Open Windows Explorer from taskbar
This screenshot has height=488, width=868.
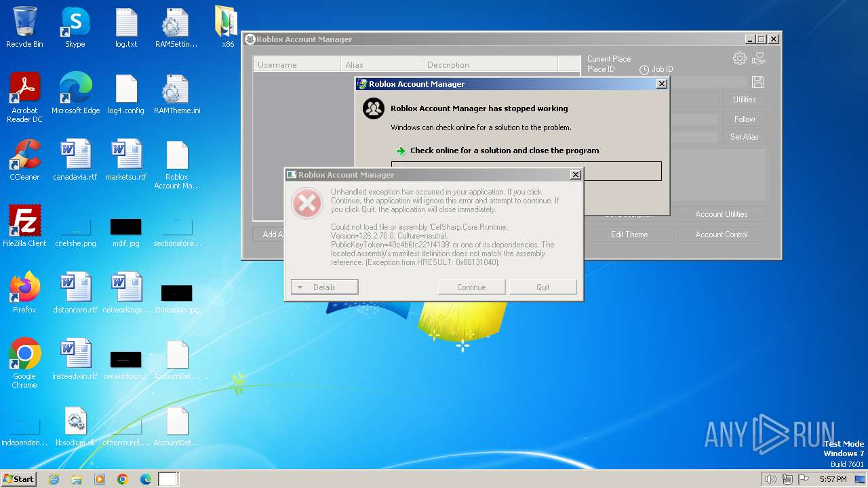pos(77,479)
